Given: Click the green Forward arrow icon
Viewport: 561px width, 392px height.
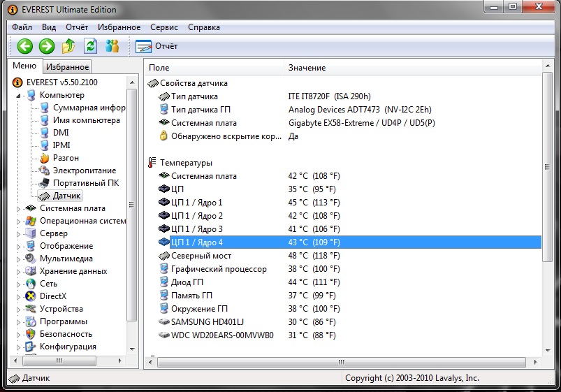Looking at the screenshot, I should 47,46.
